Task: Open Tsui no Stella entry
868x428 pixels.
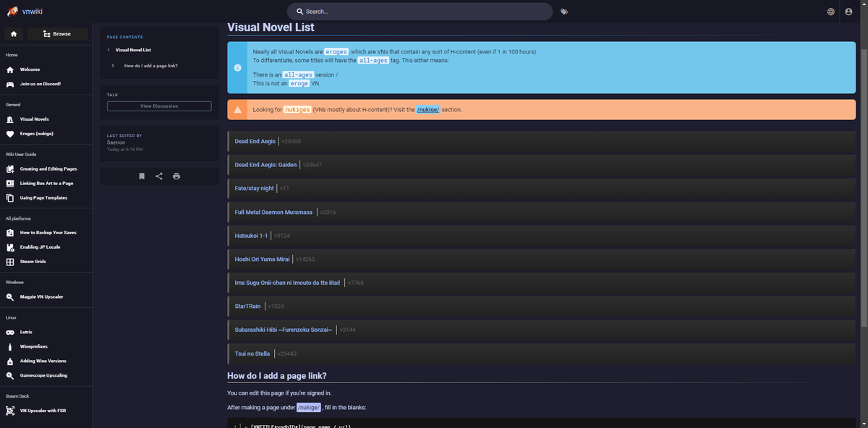Action: click(x=252, y=354)
